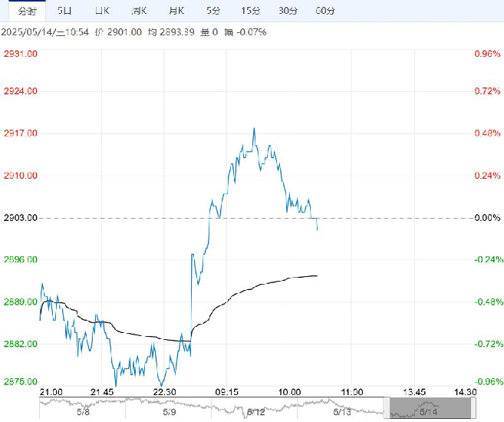Click the 21:00 time axis label
The width and height of the screenshot is (504, 422).
pyautogui.click(x=51, y=392)
